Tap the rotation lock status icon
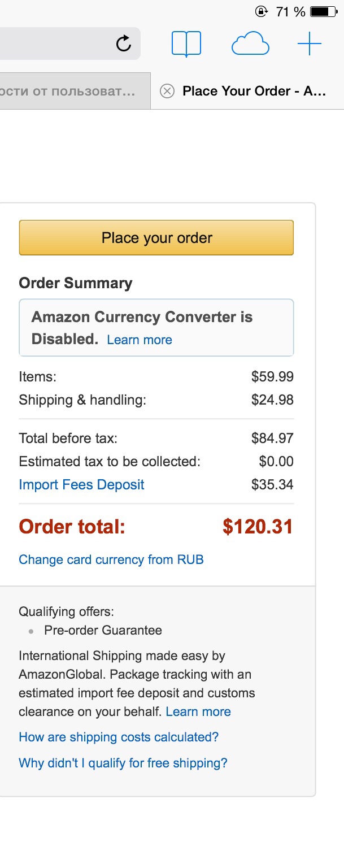This screenshot has height=868, width=344. click(262, 11)
